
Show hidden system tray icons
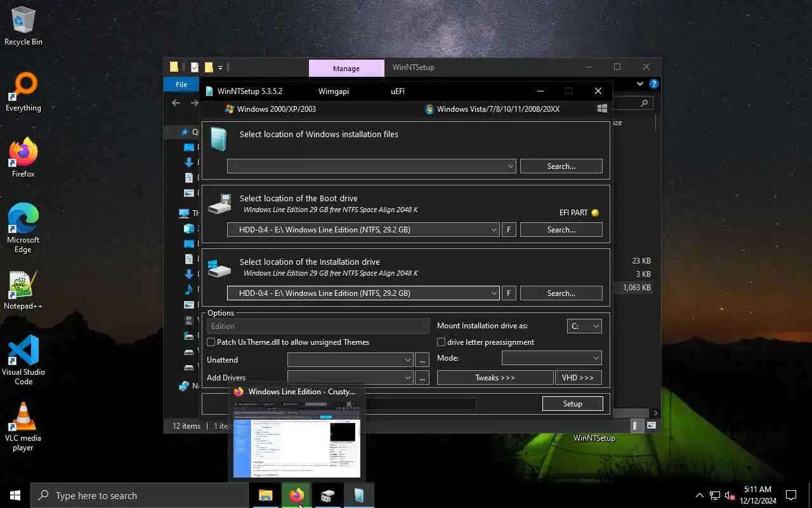pyautogui.click(x=700, y=495)
